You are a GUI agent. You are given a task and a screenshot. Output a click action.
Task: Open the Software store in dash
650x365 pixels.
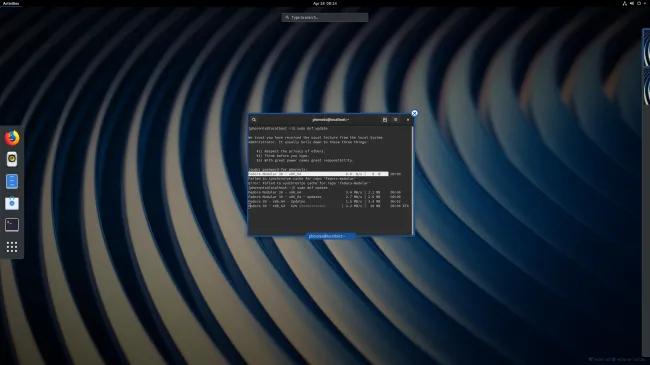click(12, 203)
